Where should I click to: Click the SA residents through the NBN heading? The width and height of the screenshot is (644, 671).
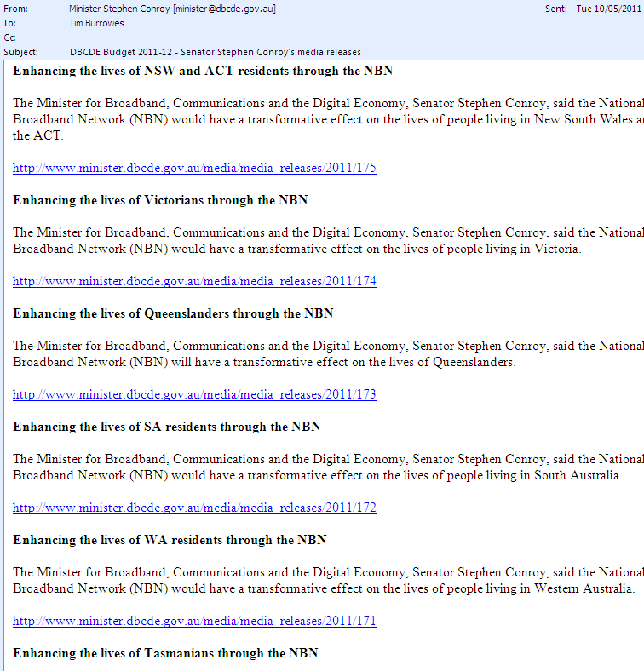coord(167,427)
